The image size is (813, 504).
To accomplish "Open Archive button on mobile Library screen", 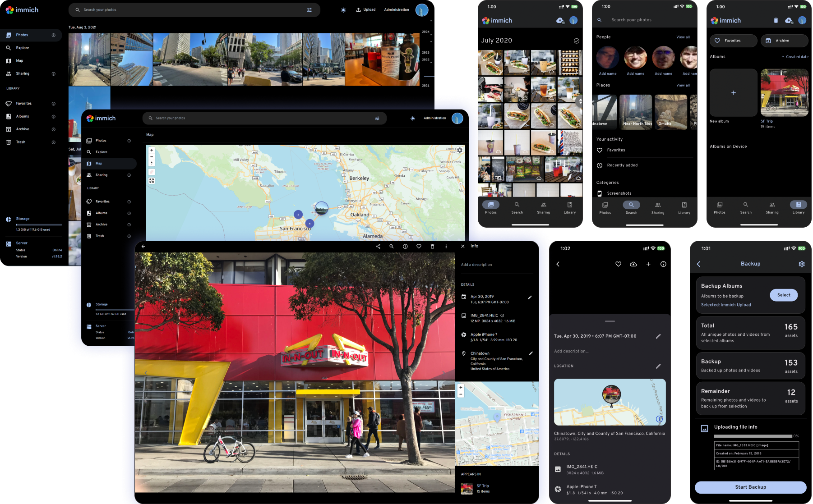I will click(785, 41).
